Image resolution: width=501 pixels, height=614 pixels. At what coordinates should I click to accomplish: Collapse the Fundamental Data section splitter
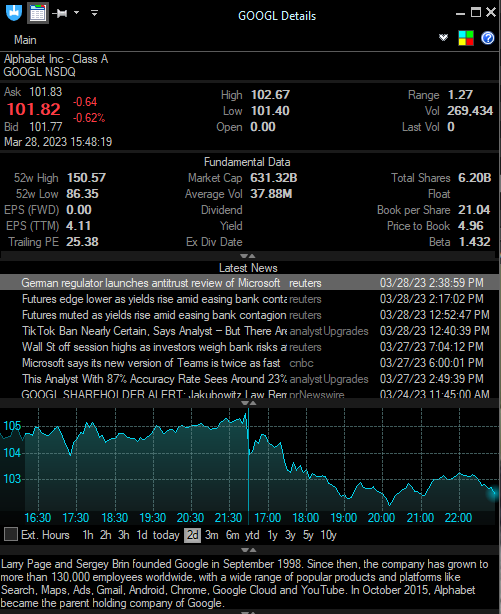tap(248, 256)
